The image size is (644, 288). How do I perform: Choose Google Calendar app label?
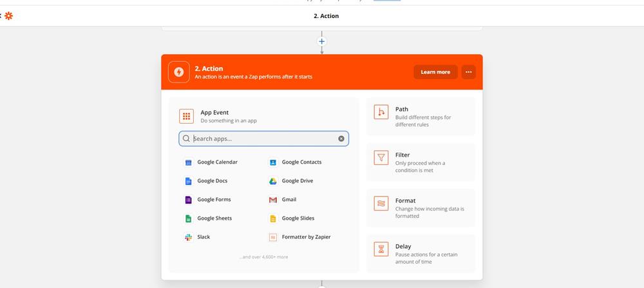click(x=217, y=162)
